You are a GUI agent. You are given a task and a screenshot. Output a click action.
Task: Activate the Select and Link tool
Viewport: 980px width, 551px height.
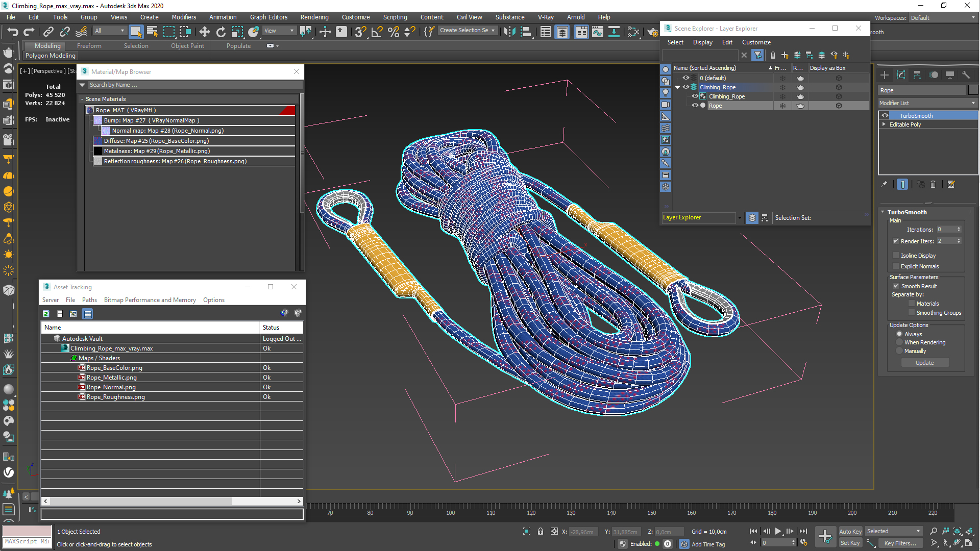click(x=48, y=32)
